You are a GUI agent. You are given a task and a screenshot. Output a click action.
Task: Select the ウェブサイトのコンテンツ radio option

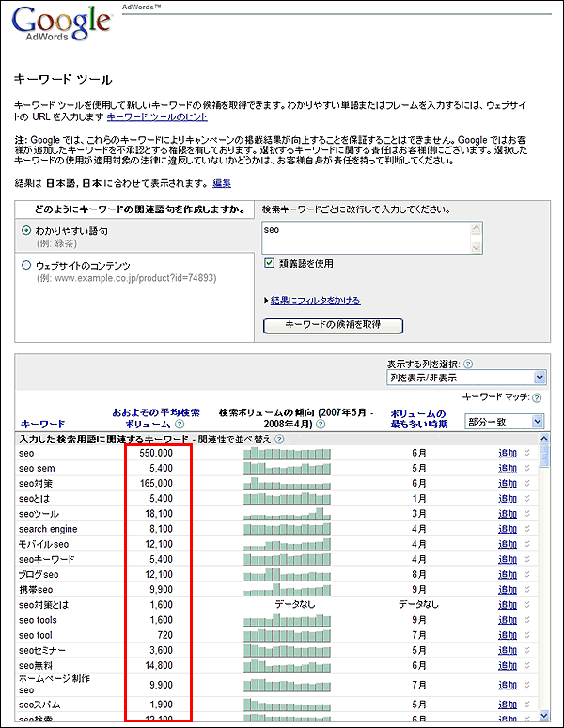26,266
